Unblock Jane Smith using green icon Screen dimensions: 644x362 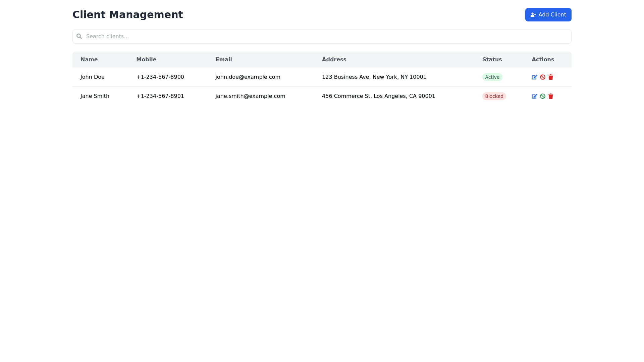(x=542, y=96)
